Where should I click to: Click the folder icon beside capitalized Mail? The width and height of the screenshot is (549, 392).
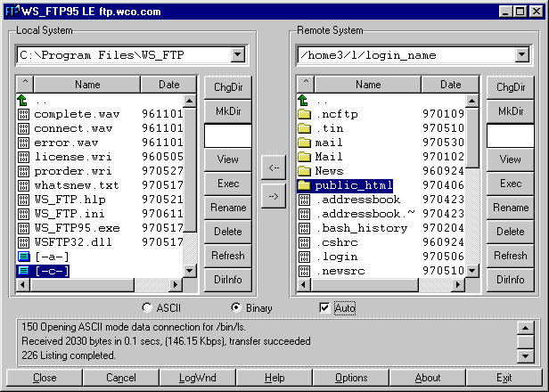point(304,157)
